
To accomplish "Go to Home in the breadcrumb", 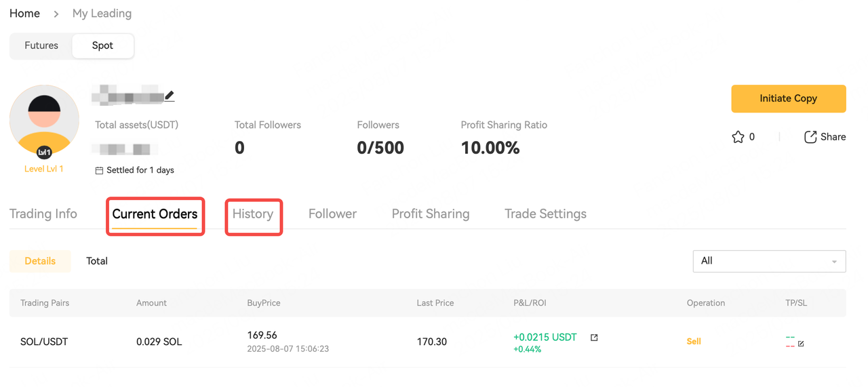I will coord(24,14).
